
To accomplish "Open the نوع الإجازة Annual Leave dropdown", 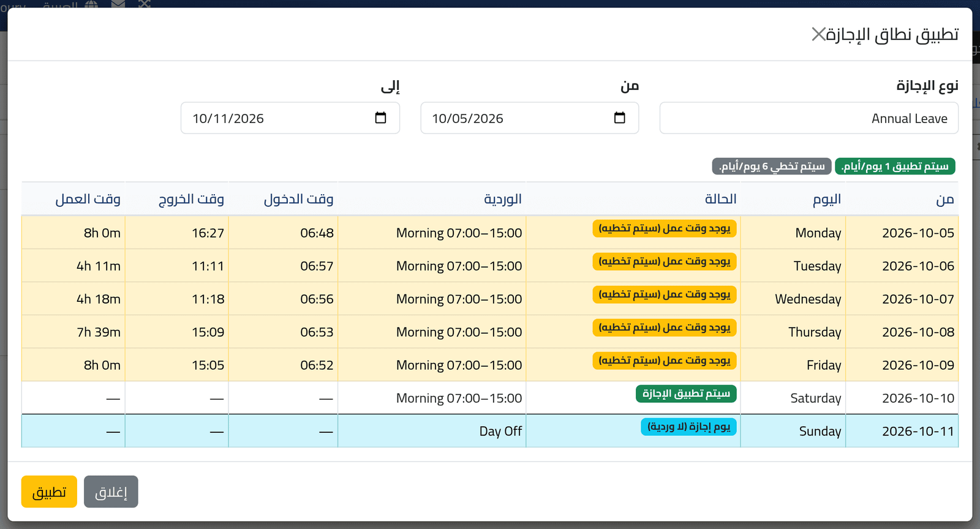I will 809,118.
